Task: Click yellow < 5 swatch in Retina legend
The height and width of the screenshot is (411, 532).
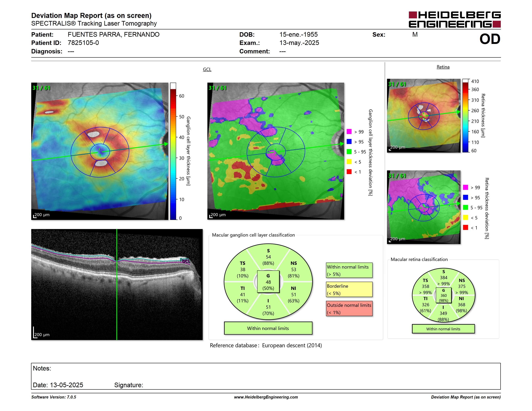Action: 465,217
